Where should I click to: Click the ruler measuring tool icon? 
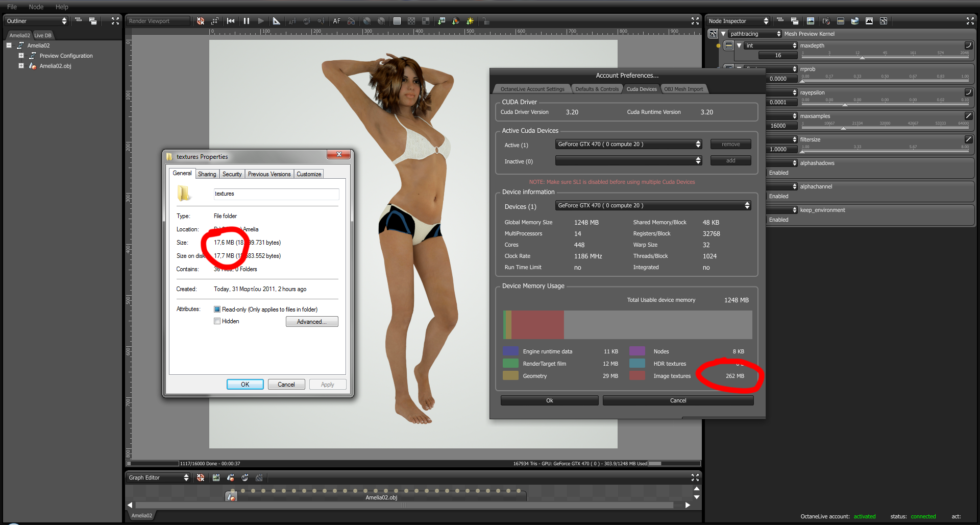click(x=276, y=21)
